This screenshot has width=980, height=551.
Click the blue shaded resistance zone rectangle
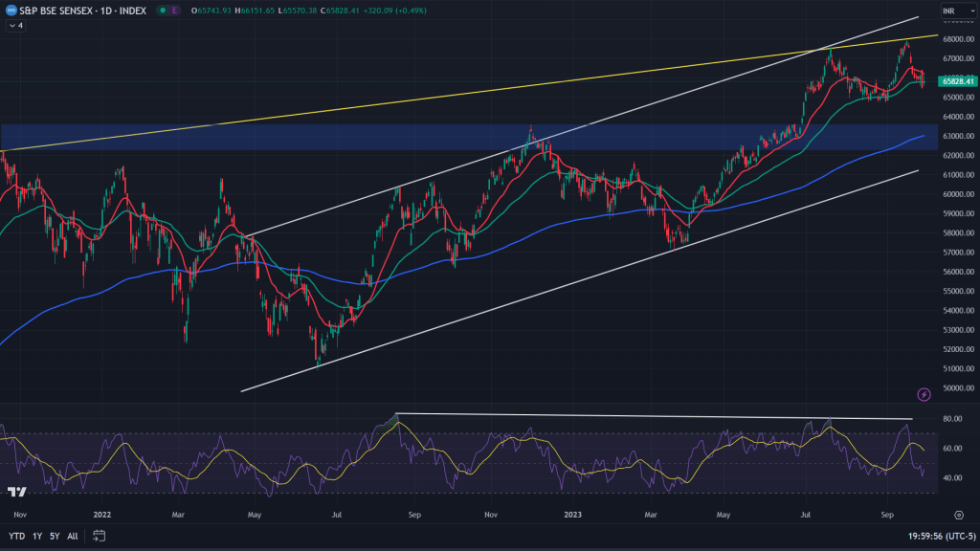coord(287,137)
